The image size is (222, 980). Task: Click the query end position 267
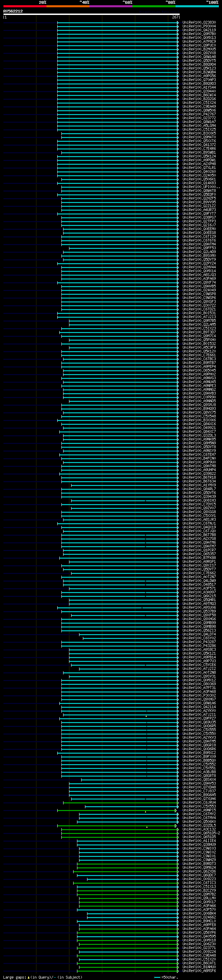(x=175, y=17)
